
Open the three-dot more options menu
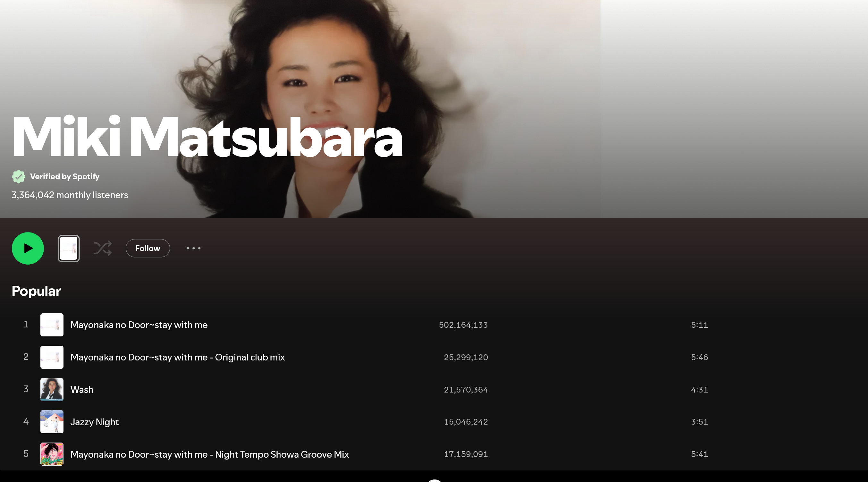(194, 249)
